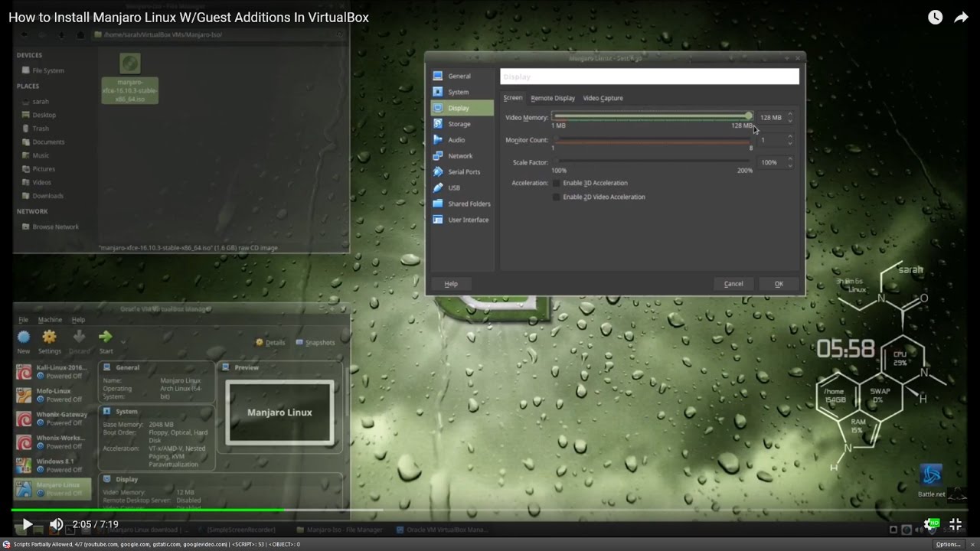
Task: Click Settings gear in VirtualBox Manager toolbar
Action: pos(50,337)
